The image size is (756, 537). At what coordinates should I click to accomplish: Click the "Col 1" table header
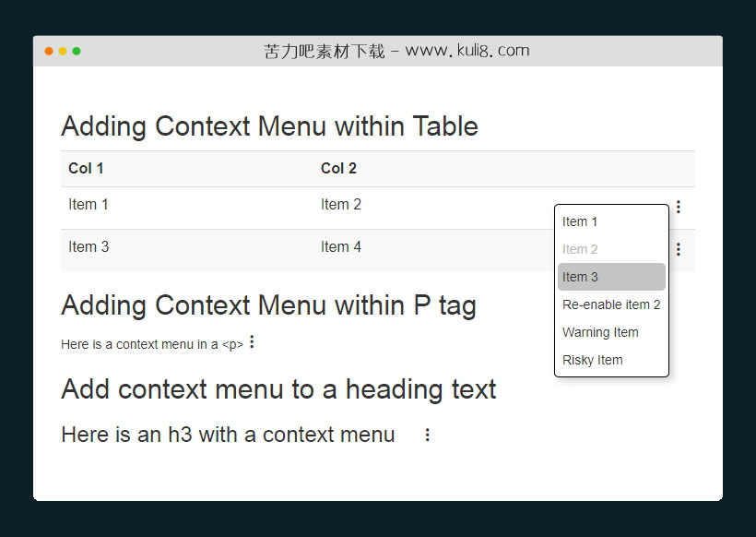[86, 168]
